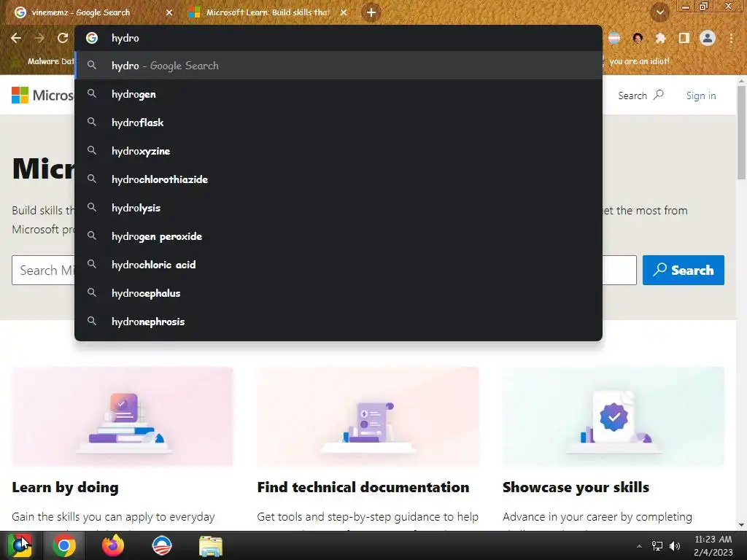The height and width of the screenshot is (560, 747).
Task: Click the volume speaker tray icon
Action: point(675,546)
